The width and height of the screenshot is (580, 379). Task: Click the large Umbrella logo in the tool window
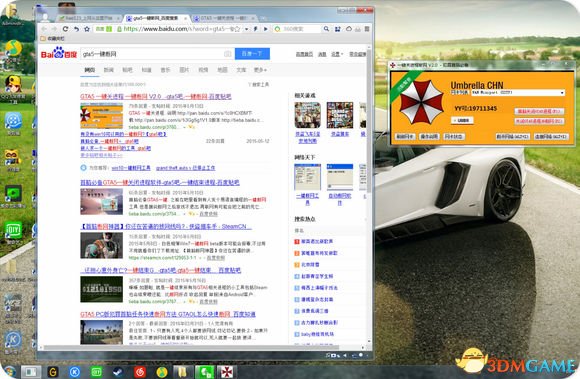[421, 101]
